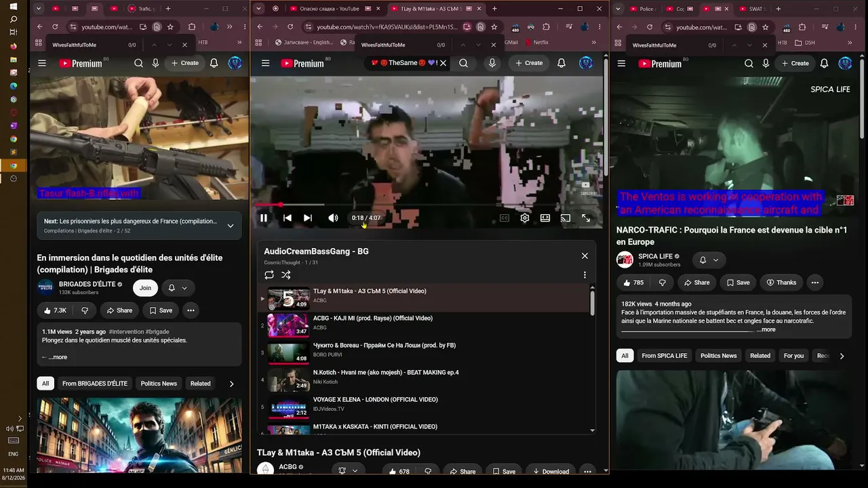Viewport: 868px width, 488px height.
Task: Cast the middle video to a TV
Action: click(x=566, y=218)
